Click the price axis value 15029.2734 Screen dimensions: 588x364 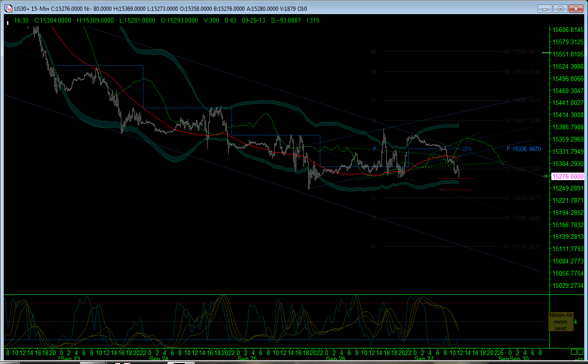tap(569, 285)
